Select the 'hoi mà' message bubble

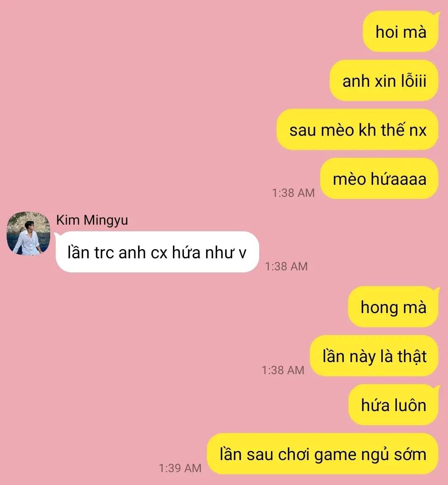pyautogui.click(x=401, y=32)
